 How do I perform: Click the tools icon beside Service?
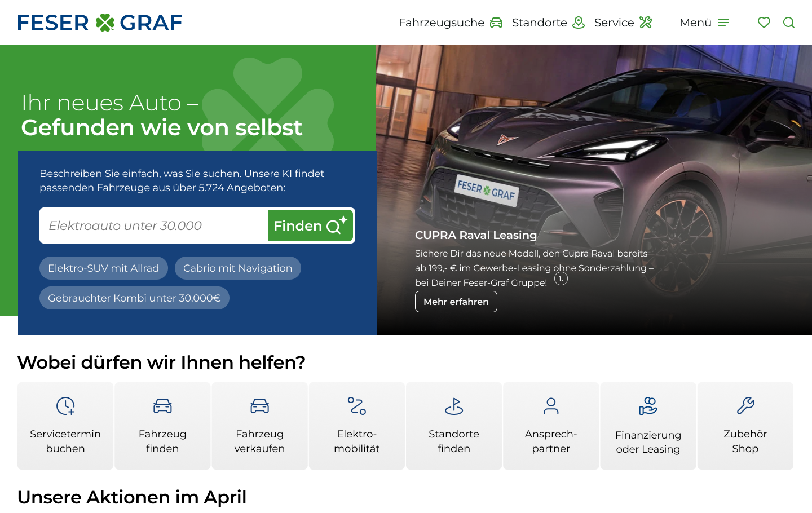pos(646,23)
